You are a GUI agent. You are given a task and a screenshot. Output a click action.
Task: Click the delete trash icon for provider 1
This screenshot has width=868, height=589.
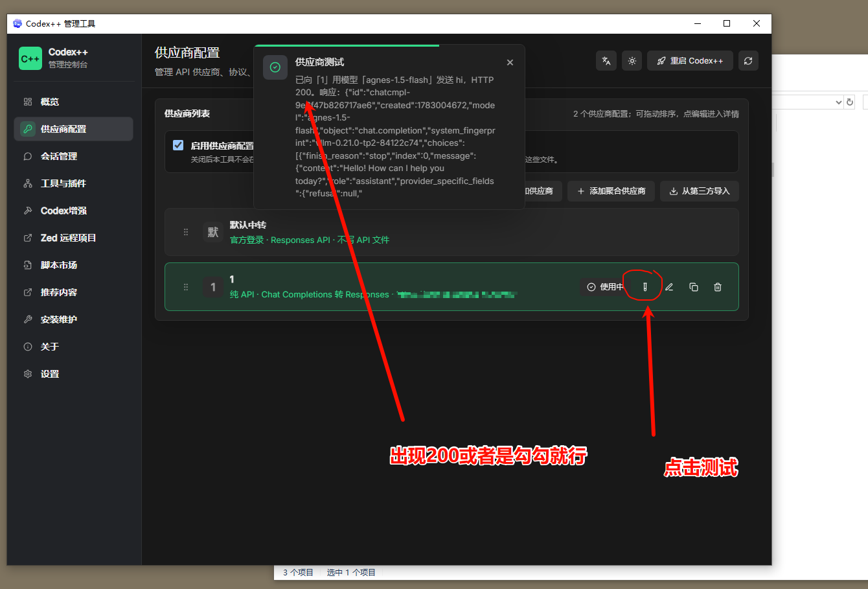(x=718, y=287)
